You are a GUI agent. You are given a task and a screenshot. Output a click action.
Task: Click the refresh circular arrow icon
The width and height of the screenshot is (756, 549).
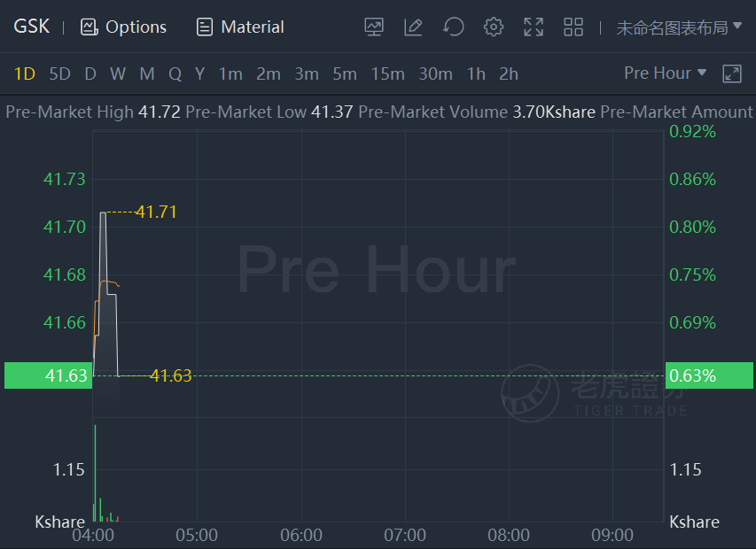pos(453,27)
